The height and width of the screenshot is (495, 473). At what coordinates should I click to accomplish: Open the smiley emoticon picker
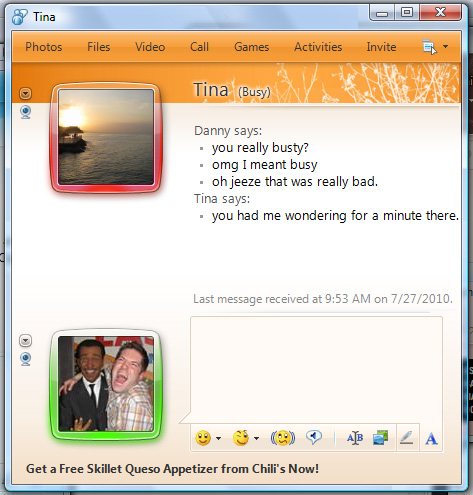pos(203,438)
